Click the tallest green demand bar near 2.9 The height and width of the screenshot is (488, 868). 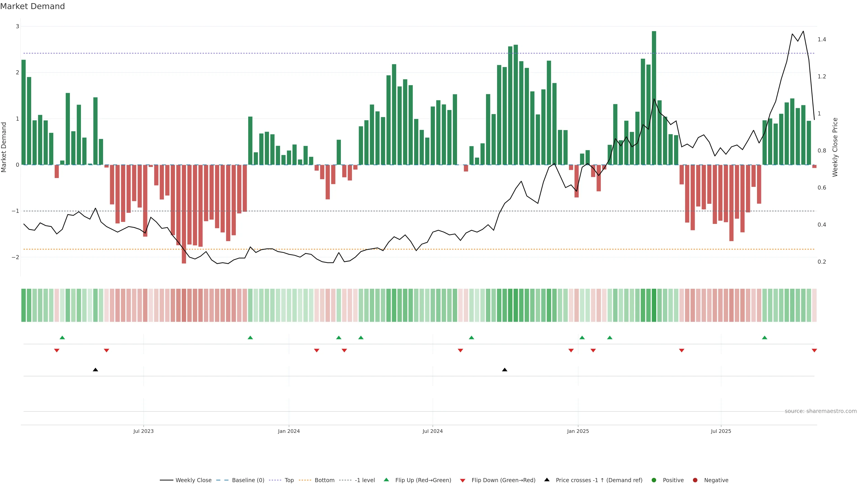click(x=654, y=98)
